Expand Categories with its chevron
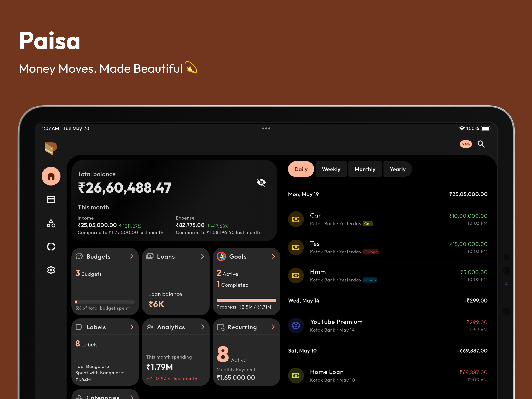The height and width of the screenshot is (399, 532). (132, 397)
